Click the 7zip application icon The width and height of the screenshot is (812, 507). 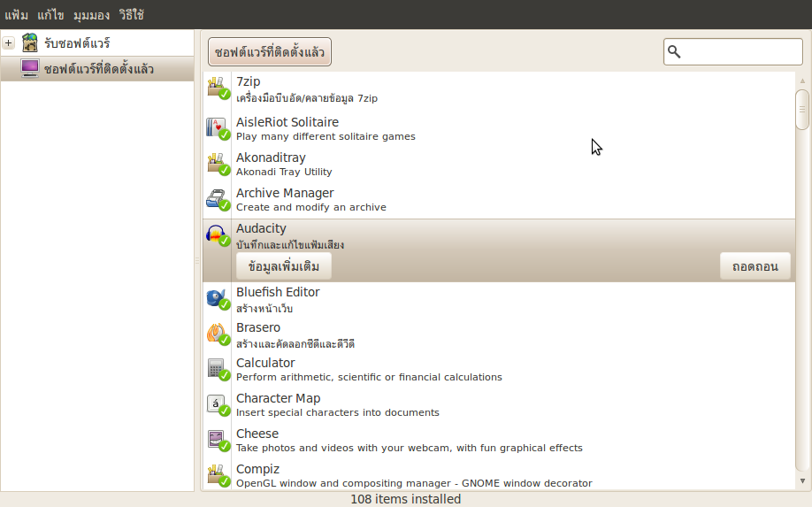(x=218, y=88)
